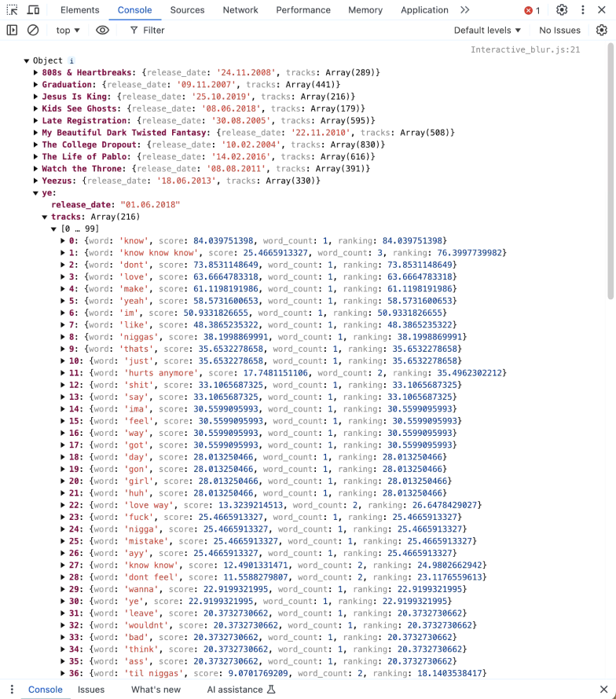Switch to the Elements tab
Screen dimensions: 616x699
tap(80, 9)
